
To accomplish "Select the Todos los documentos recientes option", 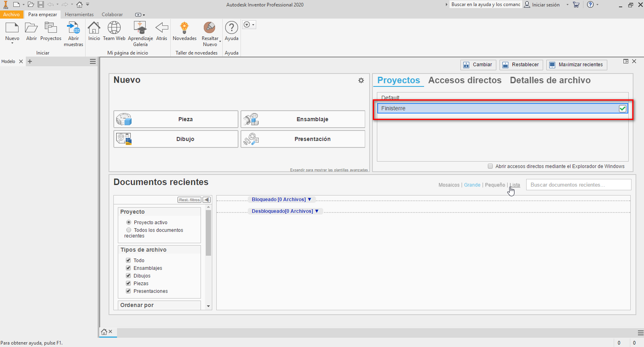I will coord(129,230).
